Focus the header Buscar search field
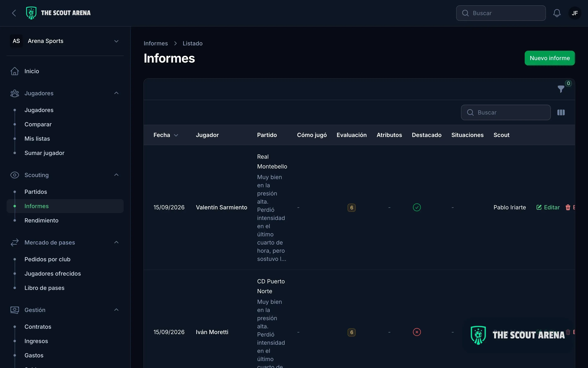Screen dimensions: 588x368 [501, 13]
